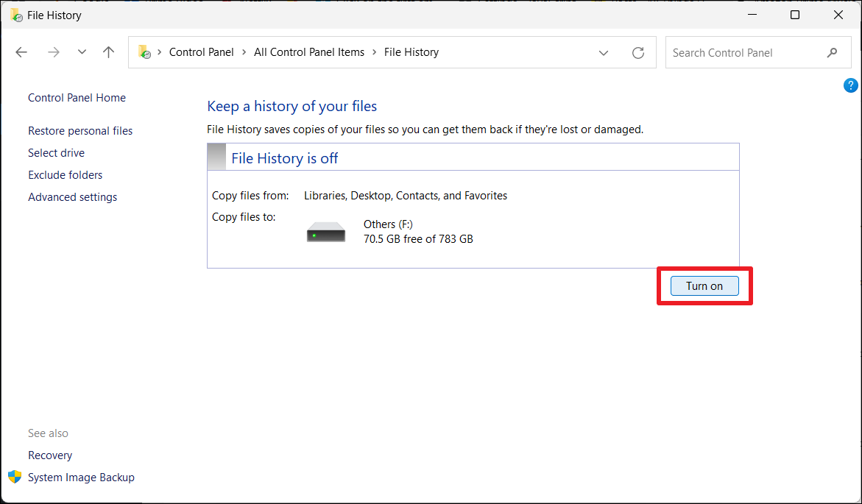
Task: Turn on File History
Action: (704, 286)
